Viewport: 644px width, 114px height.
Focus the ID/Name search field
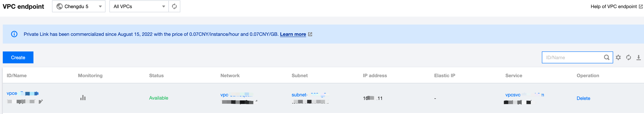(573, 58)
